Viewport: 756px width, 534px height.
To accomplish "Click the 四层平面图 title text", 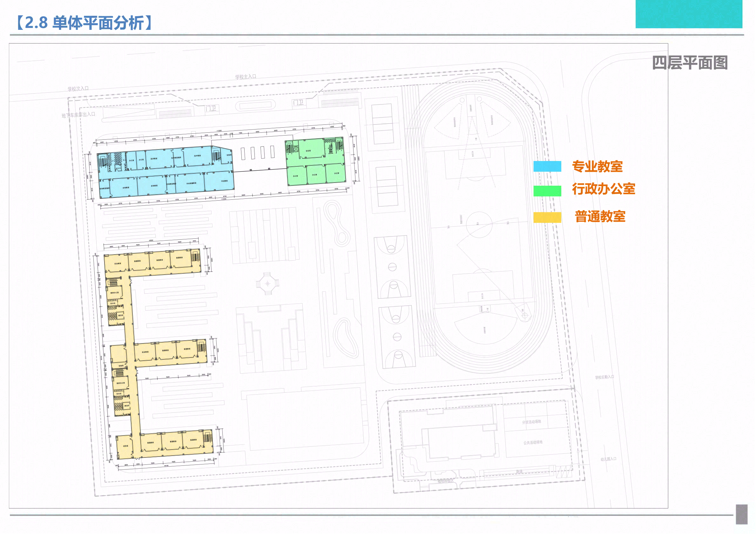I will pyautogui.click(x=690, y=63).
